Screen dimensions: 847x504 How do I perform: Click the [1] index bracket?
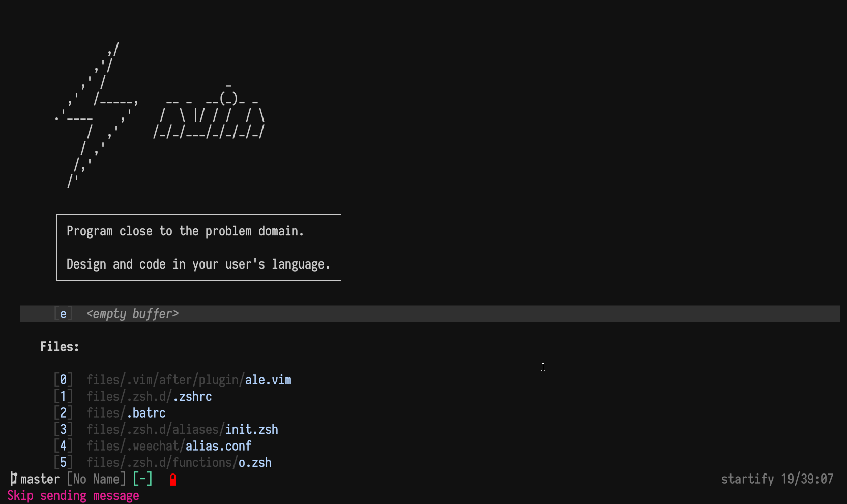pyautogui.click(x=63, y=396)
